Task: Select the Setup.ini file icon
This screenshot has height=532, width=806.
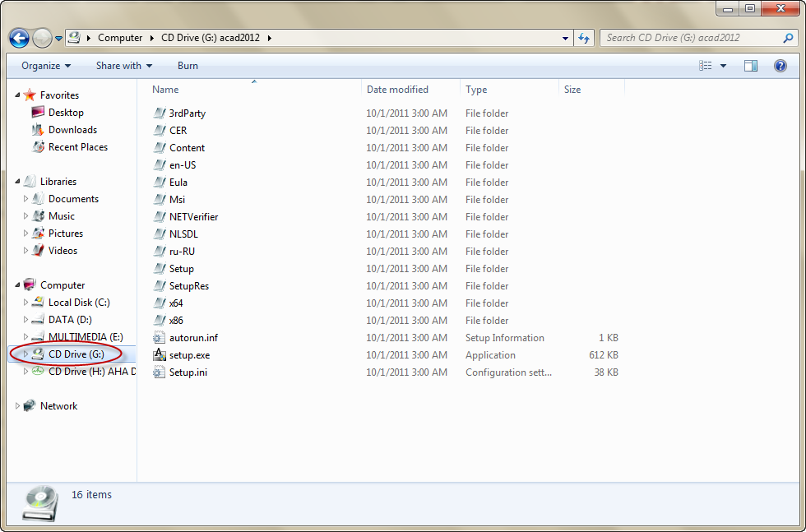Action: 159,372
